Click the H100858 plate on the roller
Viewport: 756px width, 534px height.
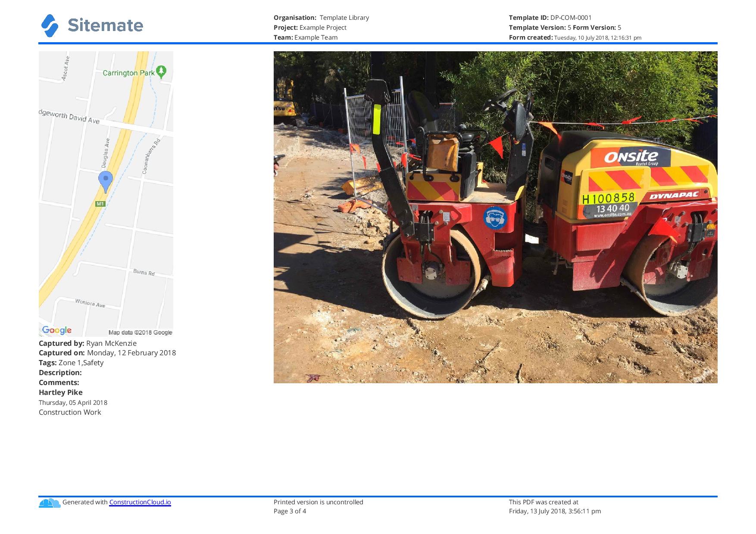click(608, 199)
